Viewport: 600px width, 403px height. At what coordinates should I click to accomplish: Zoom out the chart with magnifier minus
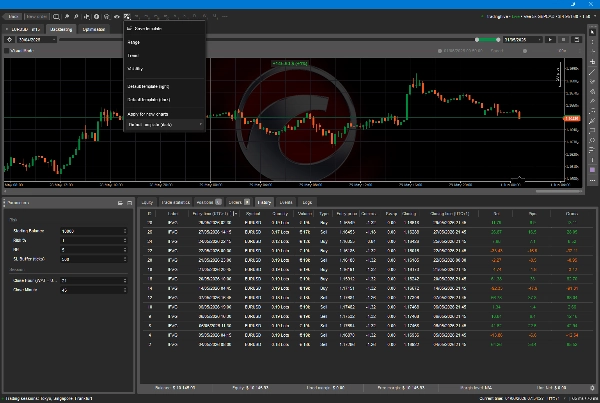pos(77,16)
